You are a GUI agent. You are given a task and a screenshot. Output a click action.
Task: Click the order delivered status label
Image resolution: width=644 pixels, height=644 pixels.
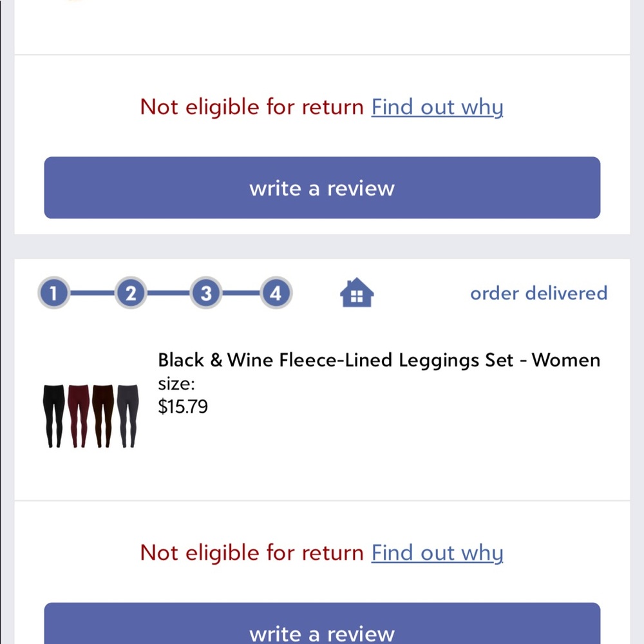pyautogui.click(x=538, y=293)
